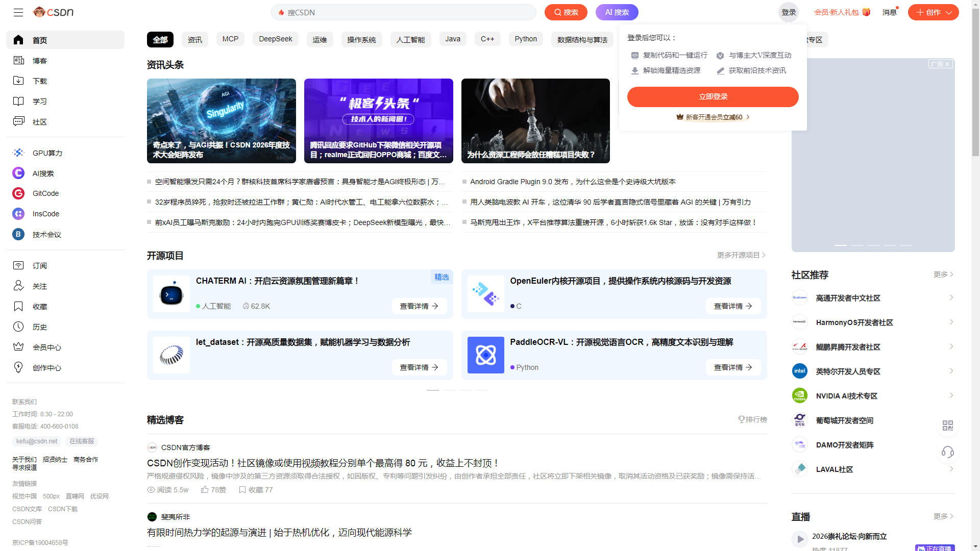
Task: Open the customer service headset icon
Action: pyautogui.click(x=947, y=452)
